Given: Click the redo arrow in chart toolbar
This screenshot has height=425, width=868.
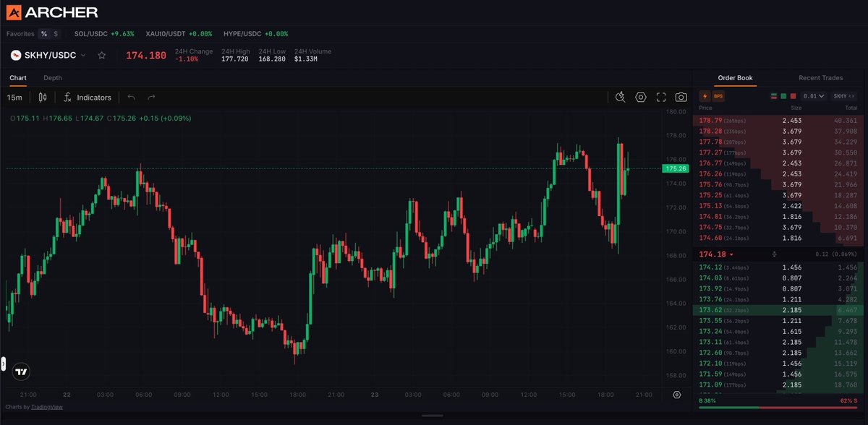Looking at the screenshot, I should [151, 97].
